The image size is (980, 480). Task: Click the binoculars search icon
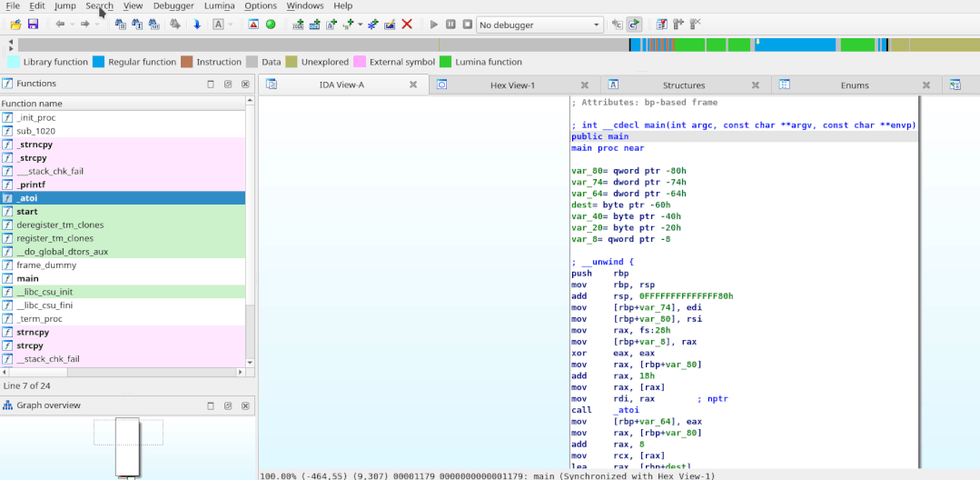click(x=121, y=24)
